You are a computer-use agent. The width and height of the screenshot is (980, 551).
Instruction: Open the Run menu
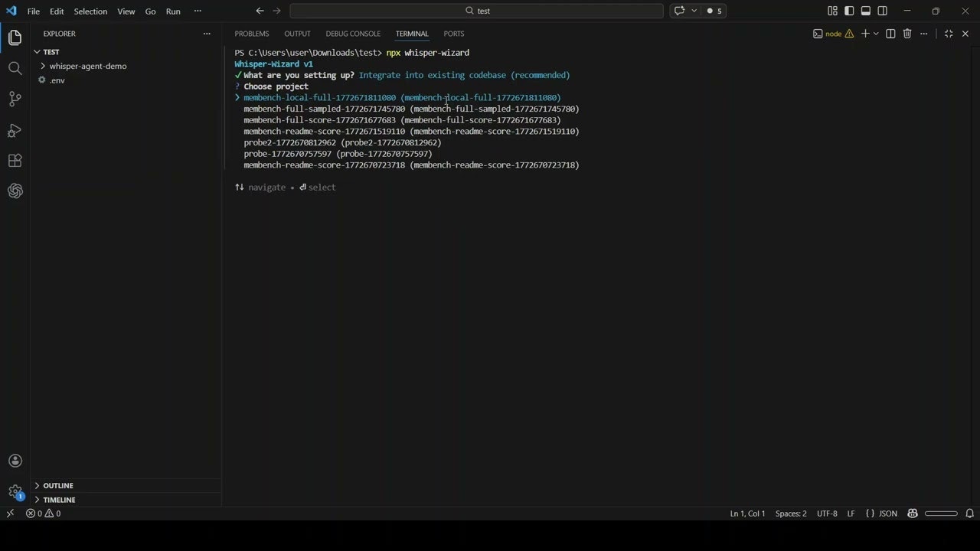point(173,11)
